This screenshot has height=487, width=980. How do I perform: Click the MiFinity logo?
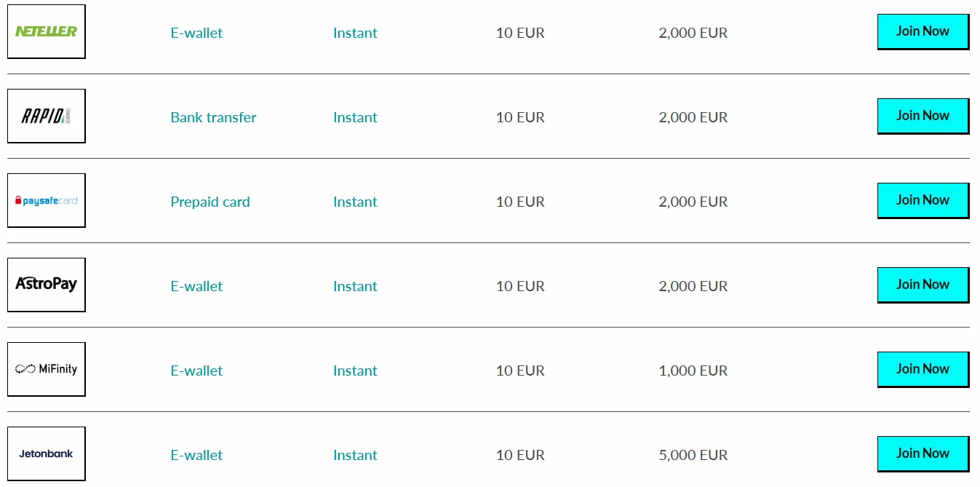pyautogui.click(x=47, y=369)
